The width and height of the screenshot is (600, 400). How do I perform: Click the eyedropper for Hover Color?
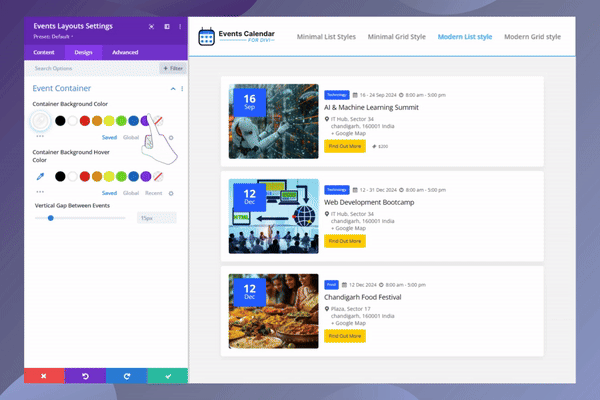40,176
